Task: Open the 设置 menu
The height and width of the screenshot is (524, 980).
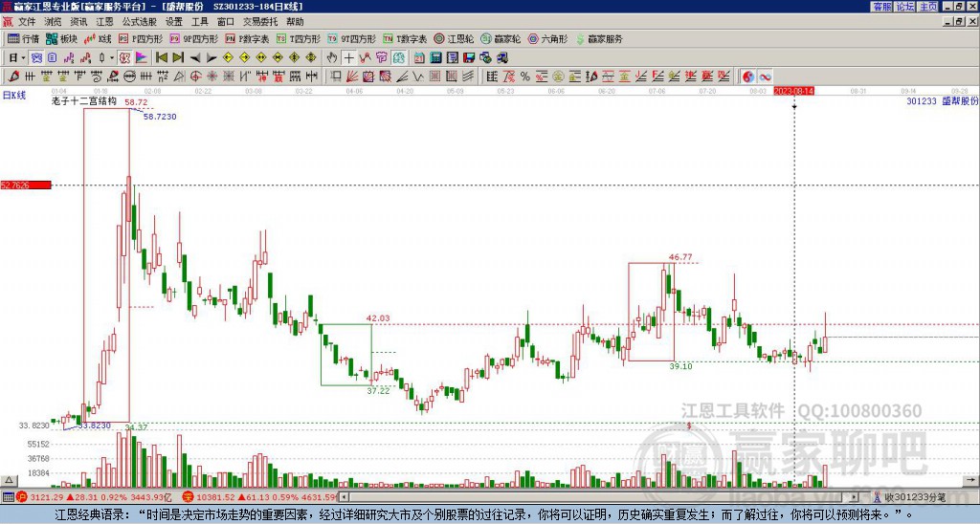Action: pyautogui.click(x=174, y=22)
